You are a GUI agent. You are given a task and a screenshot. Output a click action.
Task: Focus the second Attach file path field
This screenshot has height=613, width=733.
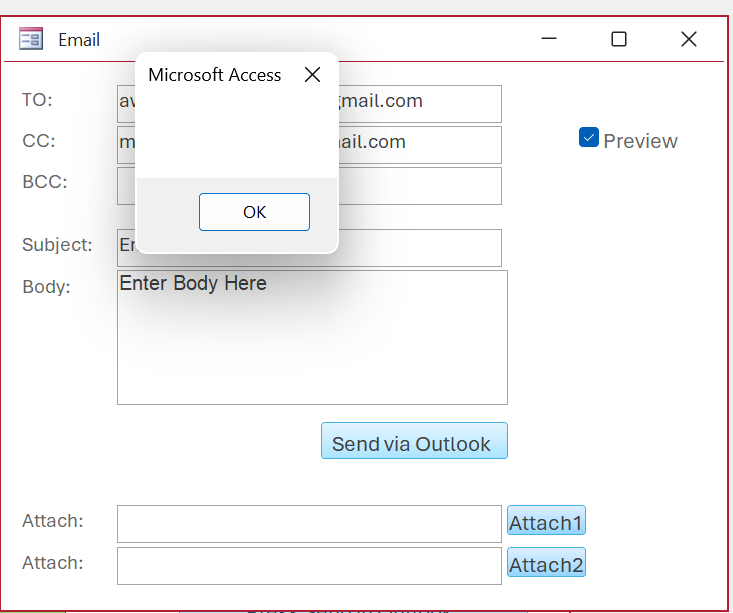click(x=308, y=565)
